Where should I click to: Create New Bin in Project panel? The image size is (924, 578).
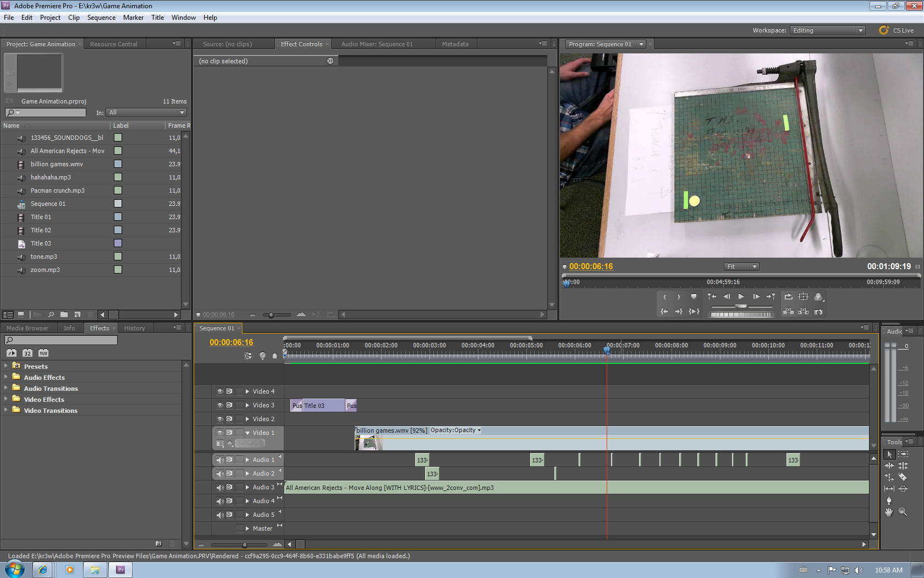(x=64, y=315)
